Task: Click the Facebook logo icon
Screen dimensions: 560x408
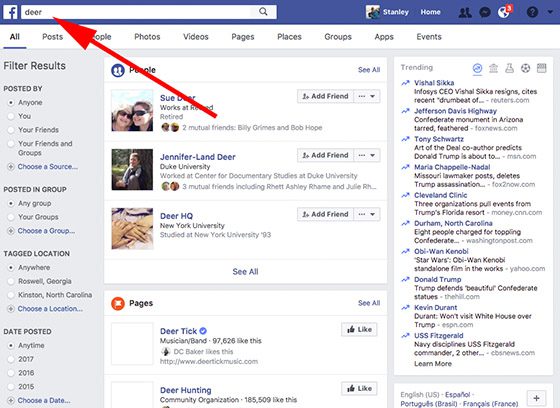Action: (x=10, y=12)
